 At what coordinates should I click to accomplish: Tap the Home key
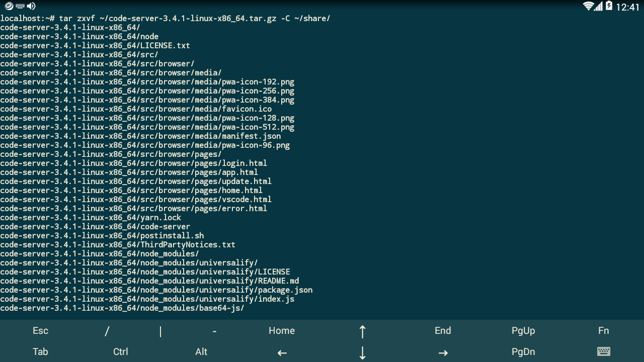click(x=282, y=330)
